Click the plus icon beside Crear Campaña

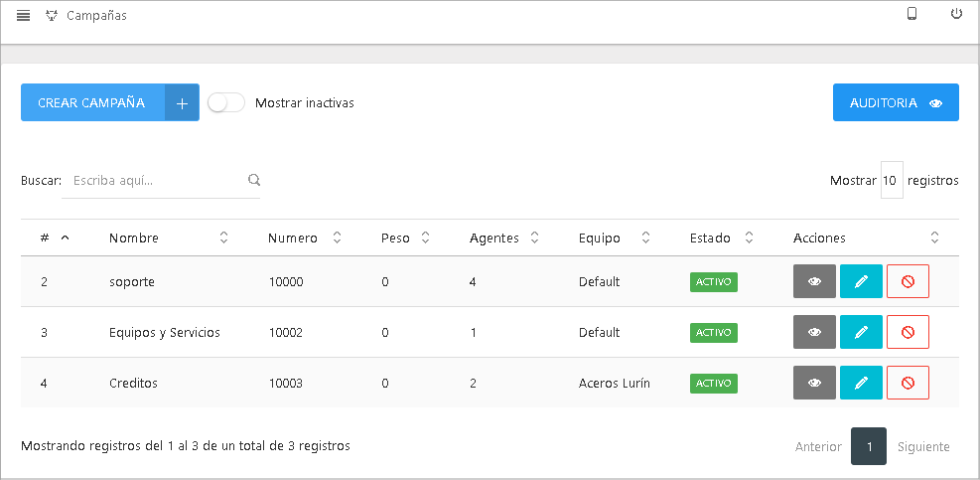click(x=182, y=102)
